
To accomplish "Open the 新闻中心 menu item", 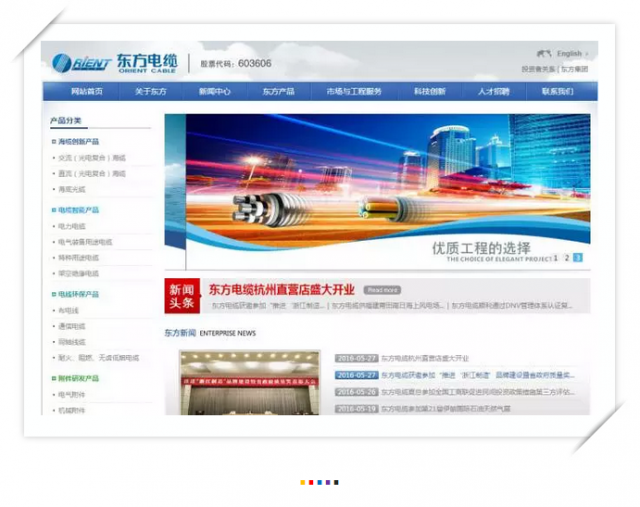I will click(214, 91).
